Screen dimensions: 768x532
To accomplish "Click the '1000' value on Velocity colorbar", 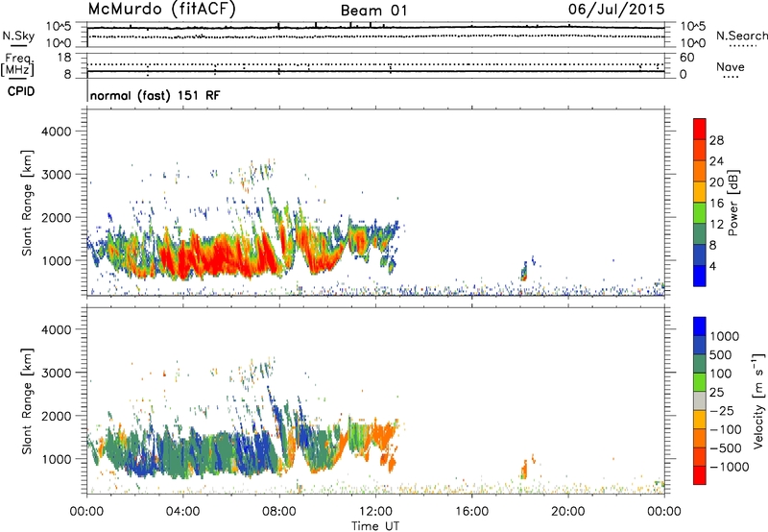I will 724,336.
